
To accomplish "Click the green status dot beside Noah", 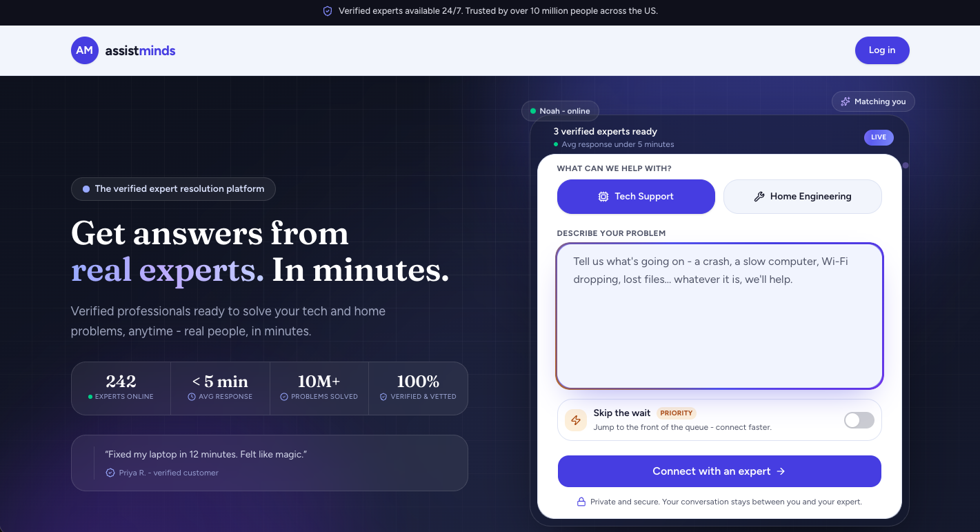I will [533, 111].
